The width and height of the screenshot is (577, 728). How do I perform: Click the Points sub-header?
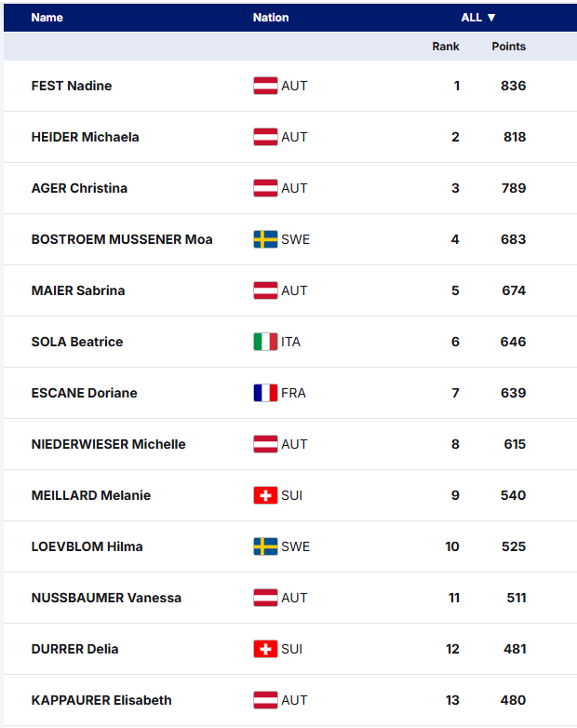pyautogui.click(x=508, y=47)
